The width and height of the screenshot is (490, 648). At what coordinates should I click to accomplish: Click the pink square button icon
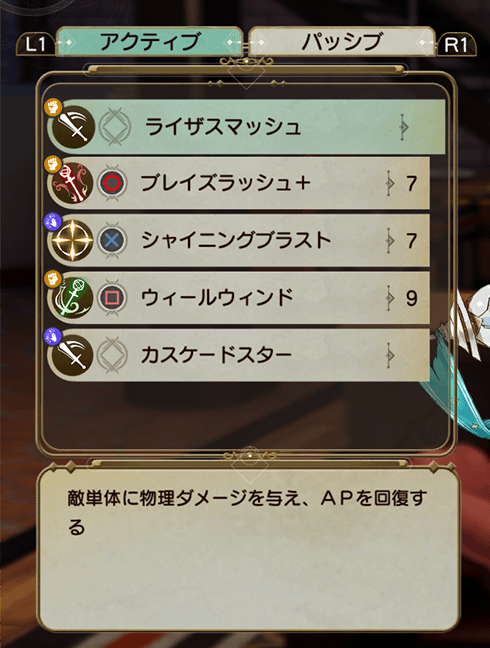click(112, 298)
